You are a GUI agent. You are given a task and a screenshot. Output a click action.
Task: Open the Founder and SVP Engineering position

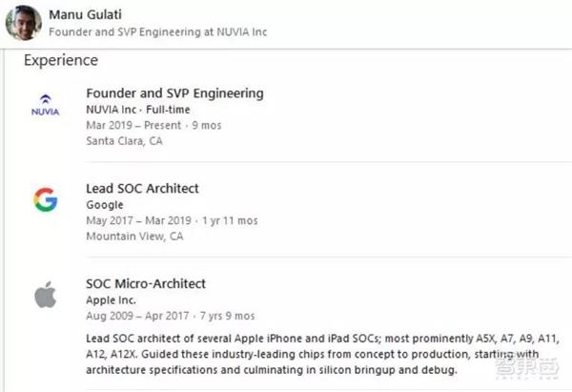tap(174, 93)
